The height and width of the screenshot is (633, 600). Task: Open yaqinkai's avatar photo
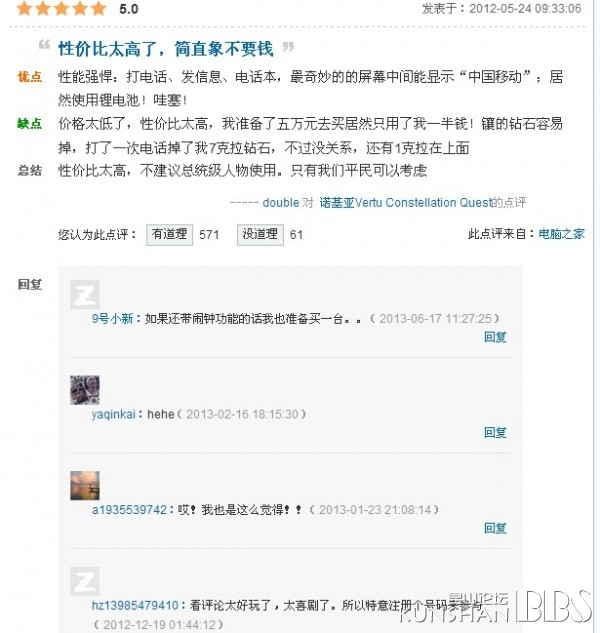[x=85, y=390]
